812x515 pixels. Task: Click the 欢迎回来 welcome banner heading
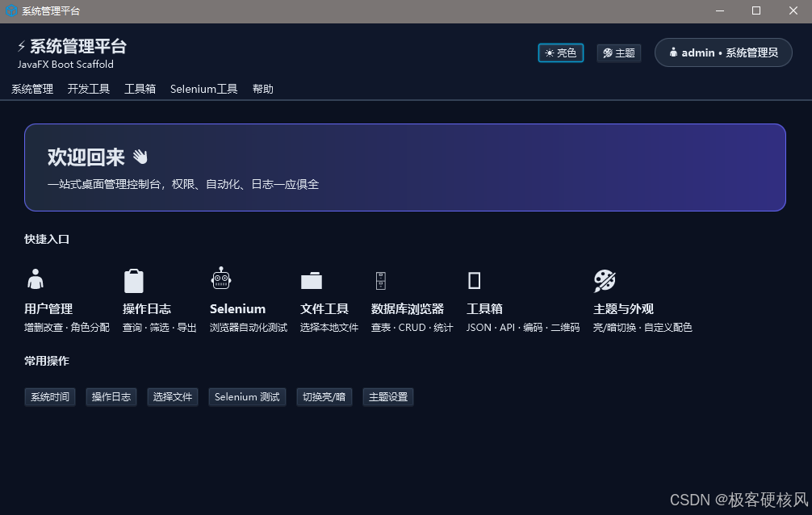click(x=86, y=157)
